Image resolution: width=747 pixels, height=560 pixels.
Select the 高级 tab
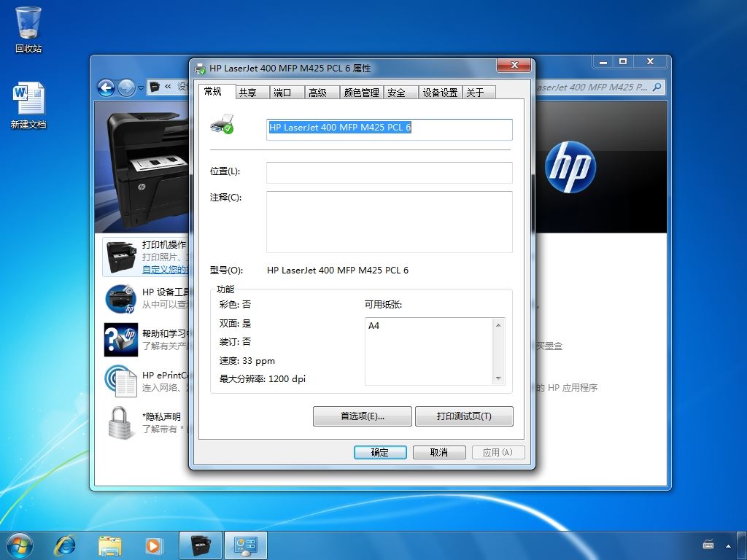click(322, 93)
